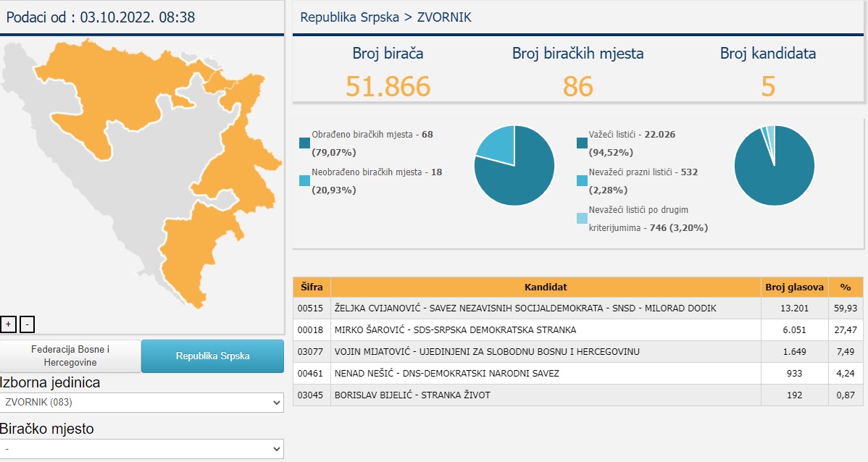Click the Nevažeći prazni listići legend swatch

[x=583, y=181]
